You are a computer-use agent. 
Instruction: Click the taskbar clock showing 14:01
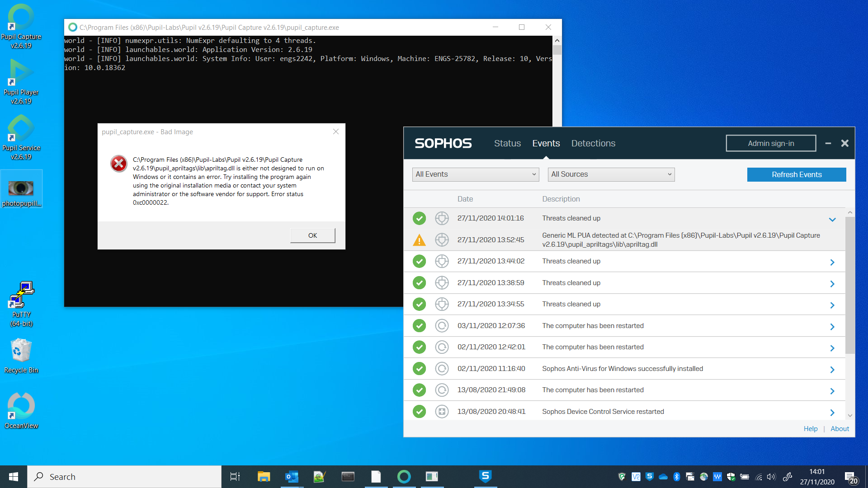[x=817, y=477]
